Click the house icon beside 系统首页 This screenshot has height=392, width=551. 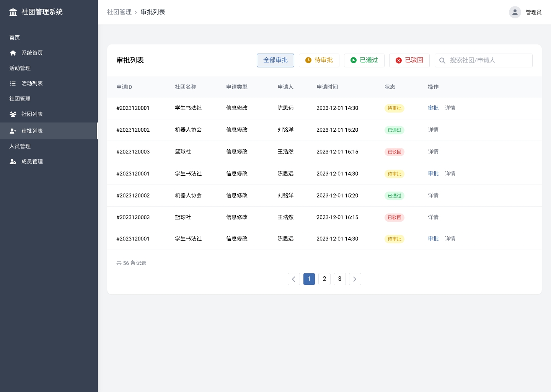click(x=13, y=53)
